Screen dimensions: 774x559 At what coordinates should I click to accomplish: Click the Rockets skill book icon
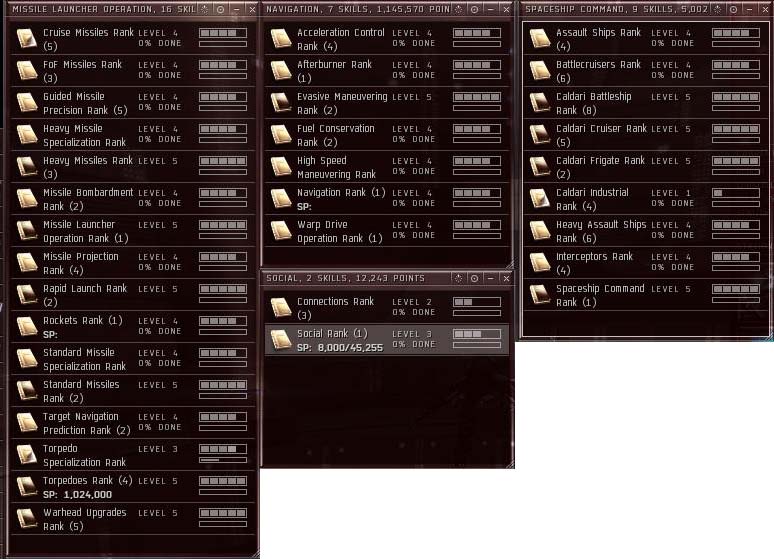click(27, 326)
